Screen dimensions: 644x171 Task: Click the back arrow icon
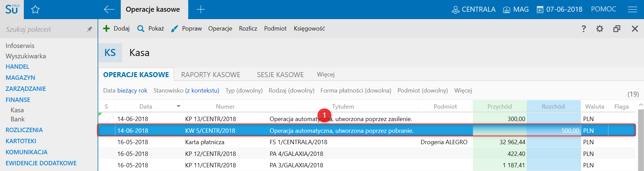point(109,10)
